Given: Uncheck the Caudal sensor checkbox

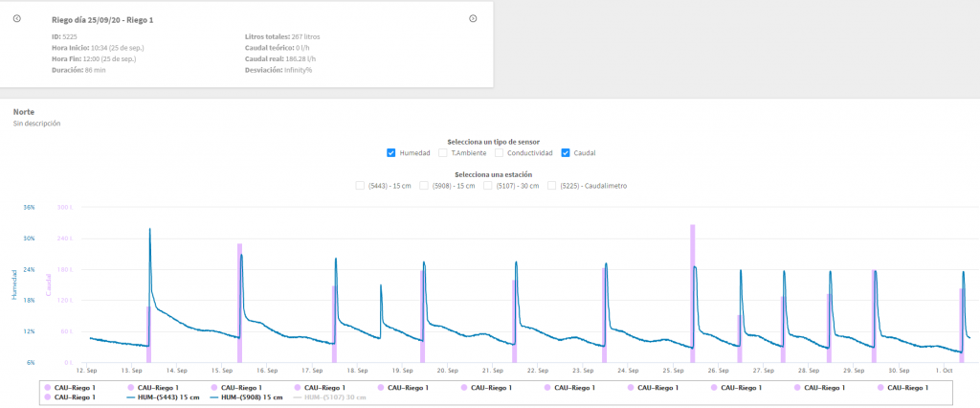Looking at the screenshot, I should point(566,152).
